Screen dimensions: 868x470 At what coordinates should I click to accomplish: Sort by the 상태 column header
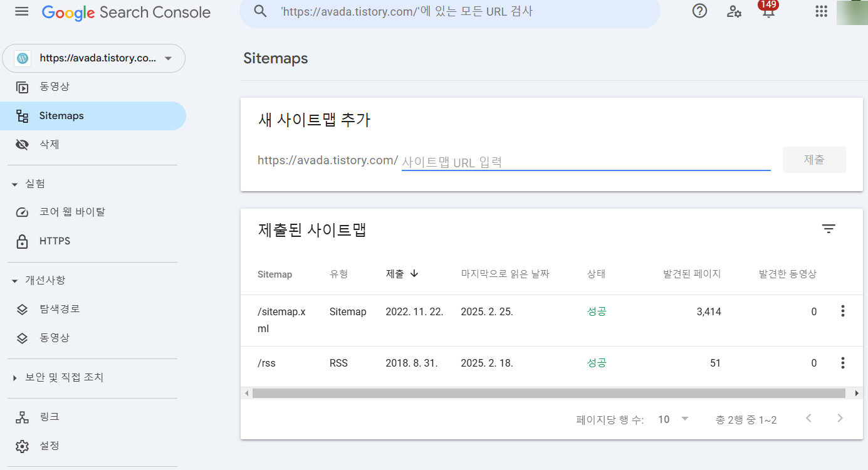pos(596,274)
